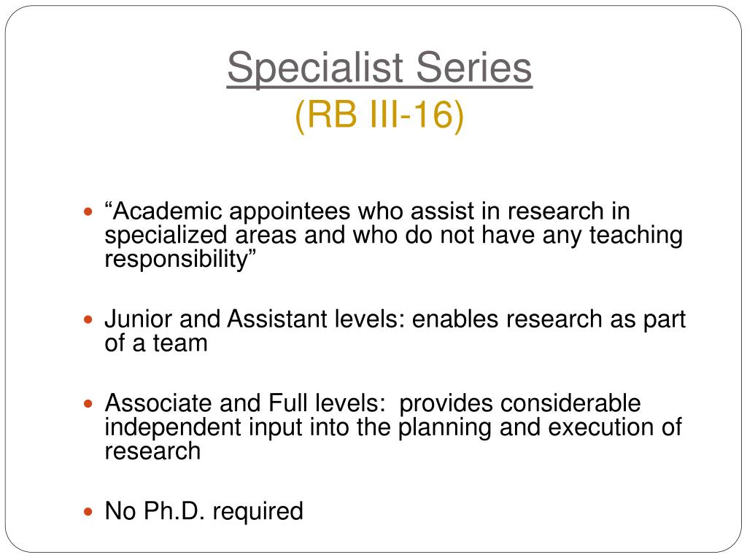Click the word 'research' ending third bullet

[x=152, y=452]
